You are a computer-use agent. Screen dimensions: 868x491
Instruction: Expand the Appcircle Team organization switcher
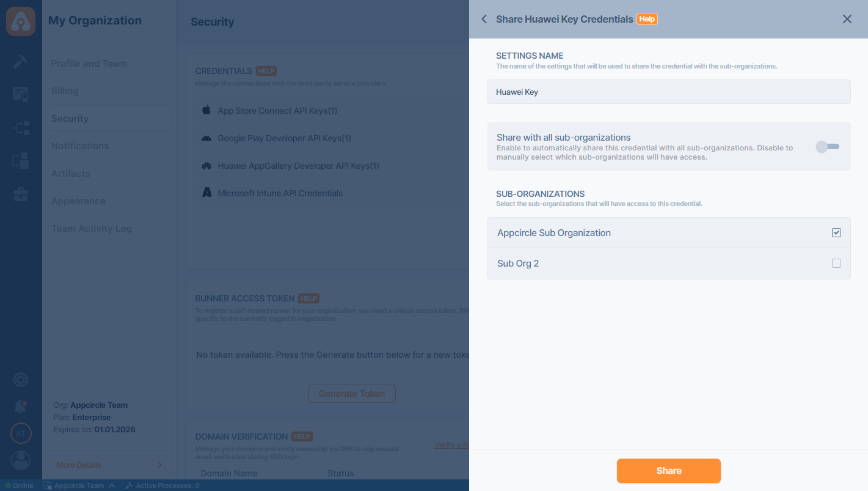(79, 485)
